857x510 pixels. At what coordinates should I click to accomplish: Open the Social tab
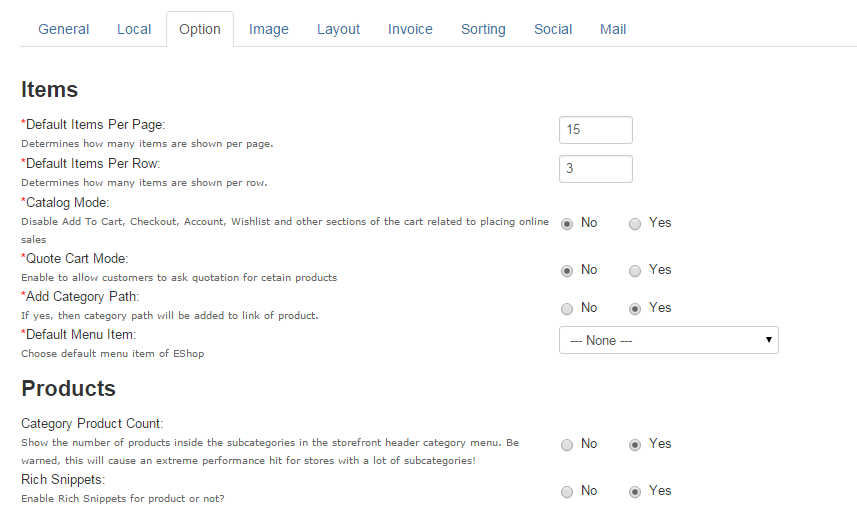point(553,29)
